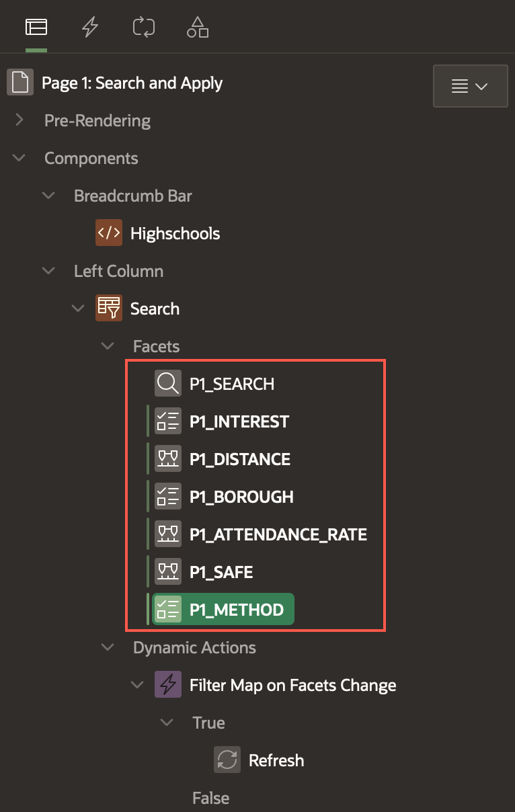Collapse the Components node
This screenshot has height=812, width=515.
coord(19,159)
